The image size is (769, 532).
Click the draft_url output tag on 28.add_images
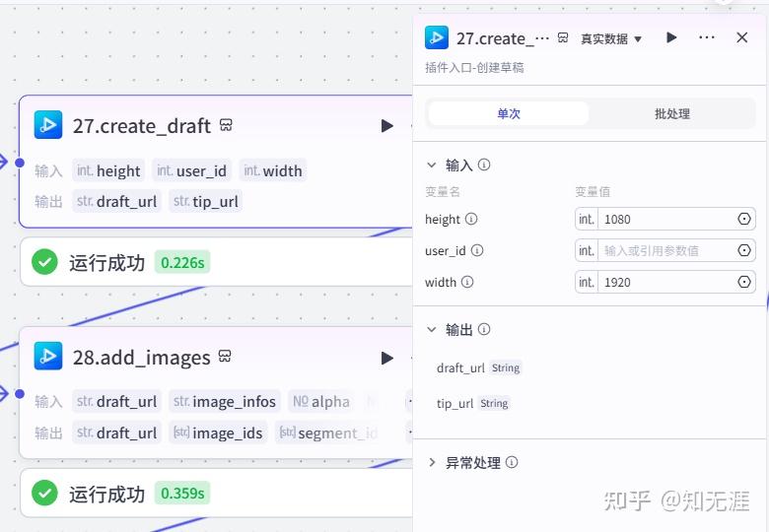(x=116, y=432)
